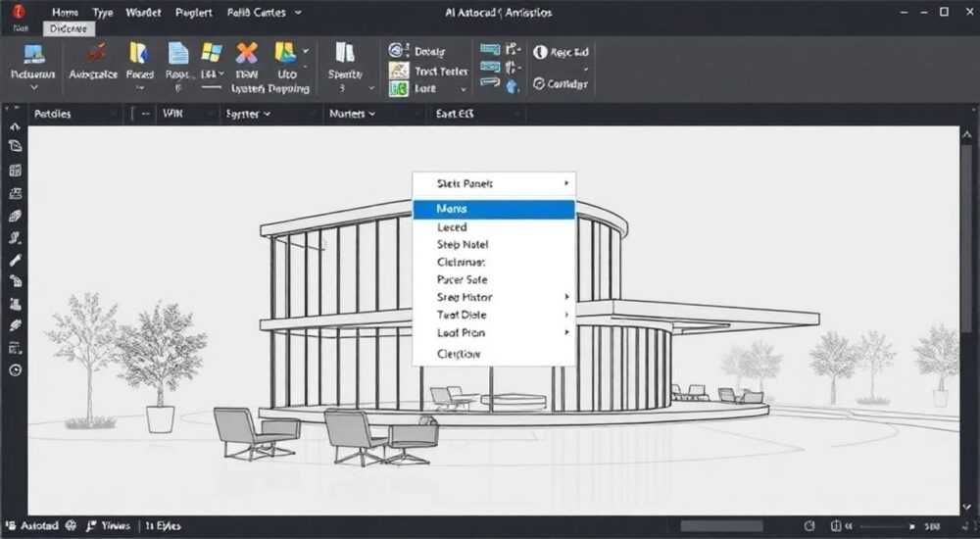
Task: Select the grid table icon in left sidebar
Action: pos(15,171)
